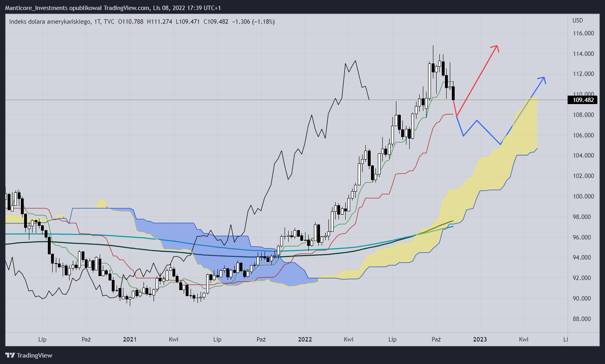Click the TVC source label in legend
The height and width of the screenshot is (364, 605).
pyautogui.click(x=109, y=22)
